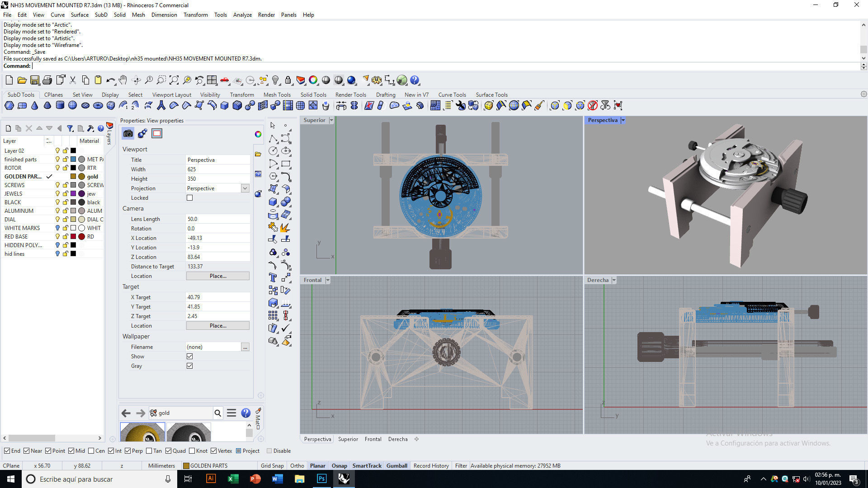This screenshot has height=488, width=868.
Task: Click the Undo arrow icon
Action: 110,80
